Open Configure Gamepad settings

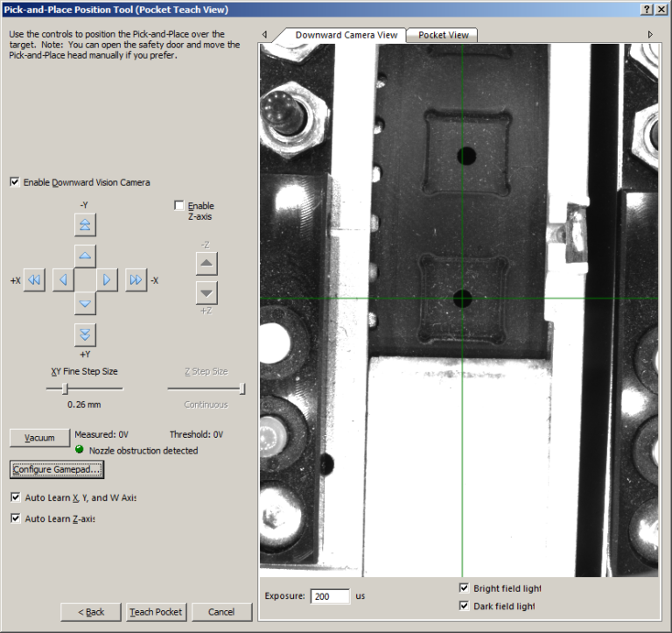pyautogui.click(x=57, y=470)
